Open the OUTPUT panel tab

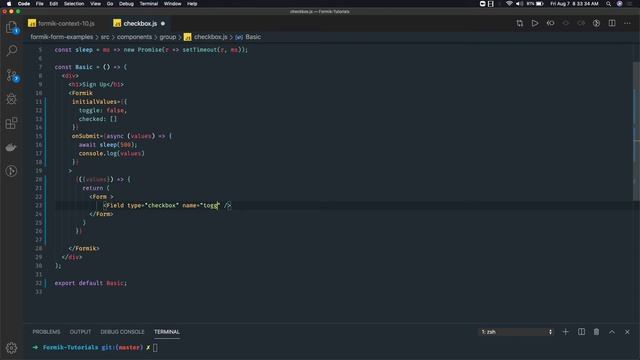pos(80,332)
